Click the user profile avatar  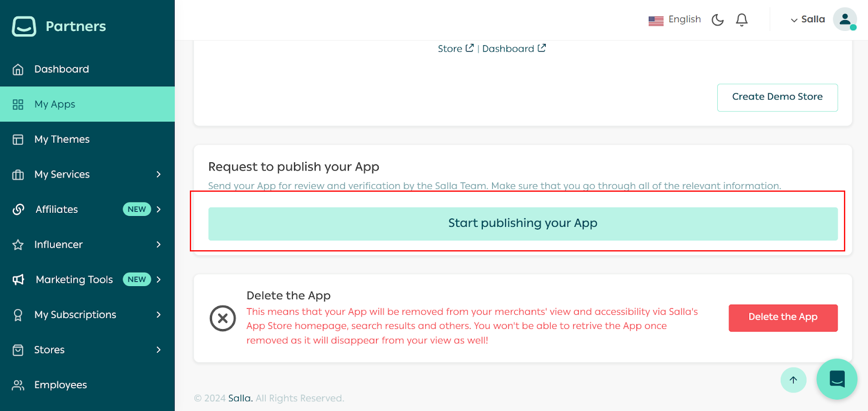pyautogui.click(x=844, y=20)
